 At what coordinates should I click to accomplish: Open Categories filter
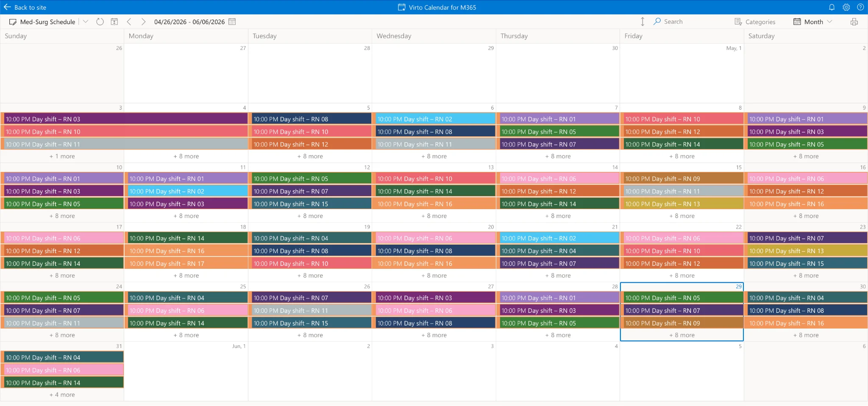pos(755,22)
